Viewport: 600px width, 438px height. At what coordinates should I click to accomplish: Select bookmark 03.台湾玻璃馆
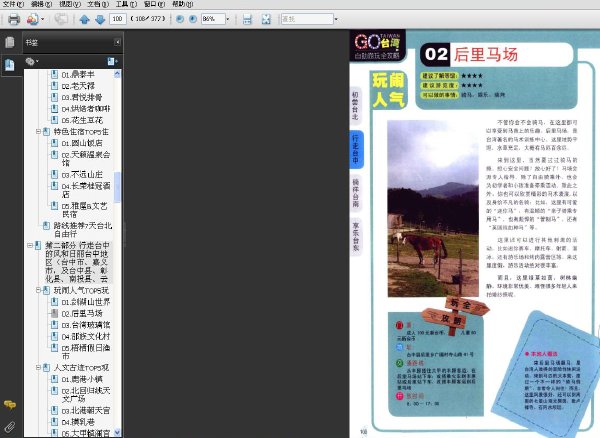tap(86, 325)
